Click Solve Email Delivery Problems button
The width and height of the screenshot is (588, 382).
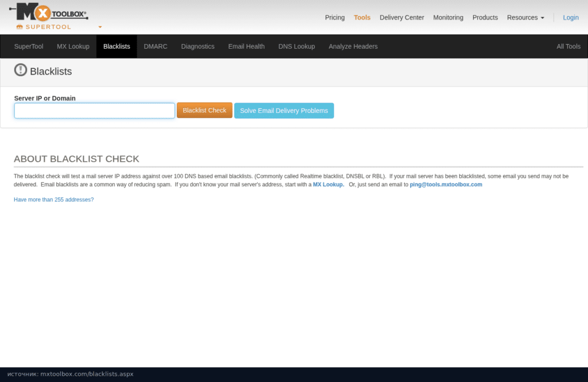[284, 111]
